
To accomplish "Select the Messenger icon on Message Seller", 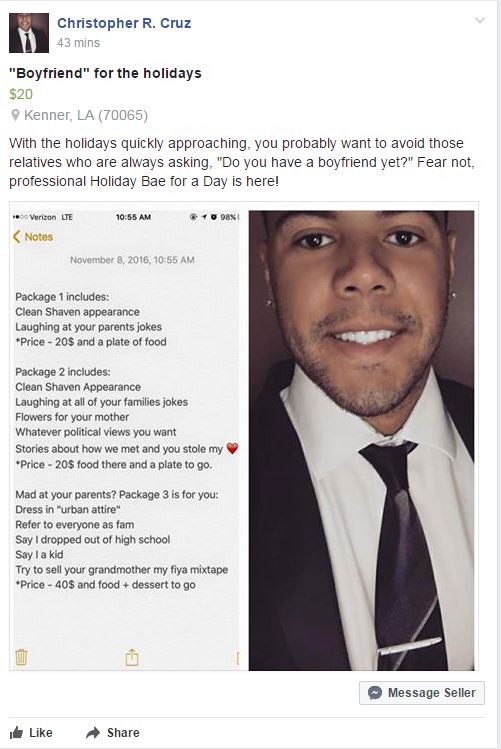I will [375, 693].
